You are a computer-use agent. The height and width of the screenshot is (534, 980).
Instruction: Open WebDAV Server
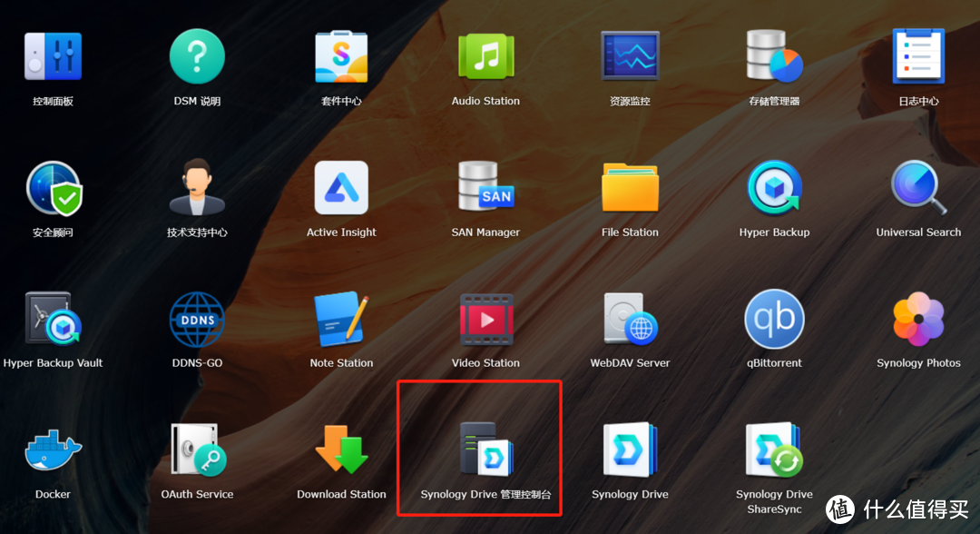coord(630,319)
